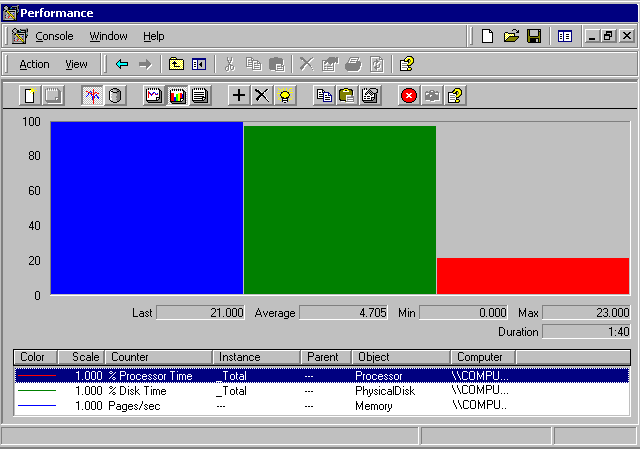Open the View dropdown menu
This screenshot has height=449, width=640.
[76, 64]
